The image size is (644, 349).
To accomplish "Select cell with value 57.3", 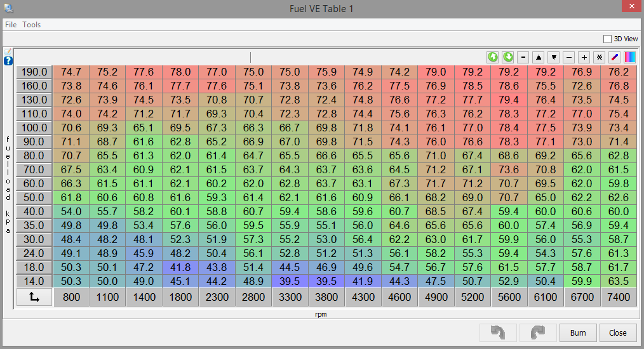I will pos(253,239).
